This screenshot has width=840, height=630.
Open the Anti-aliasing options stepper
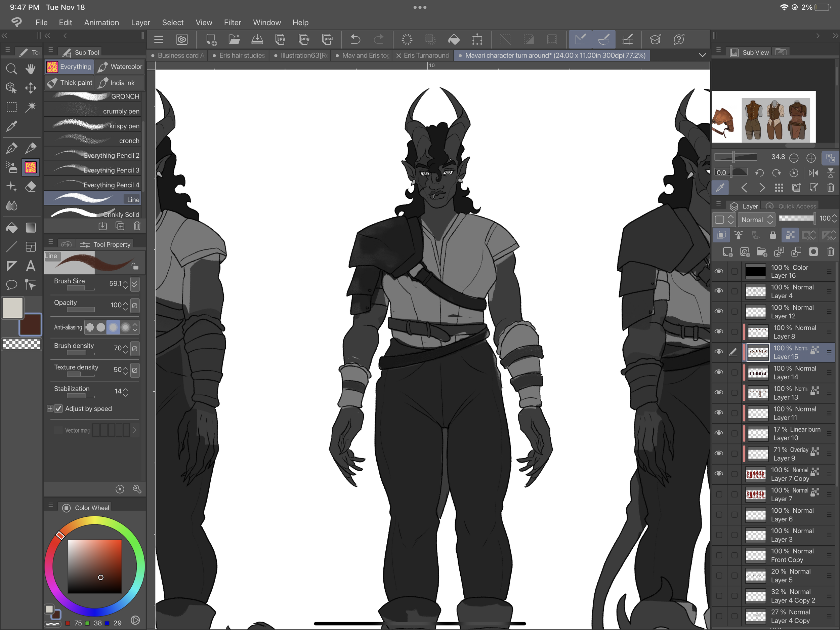135,327
